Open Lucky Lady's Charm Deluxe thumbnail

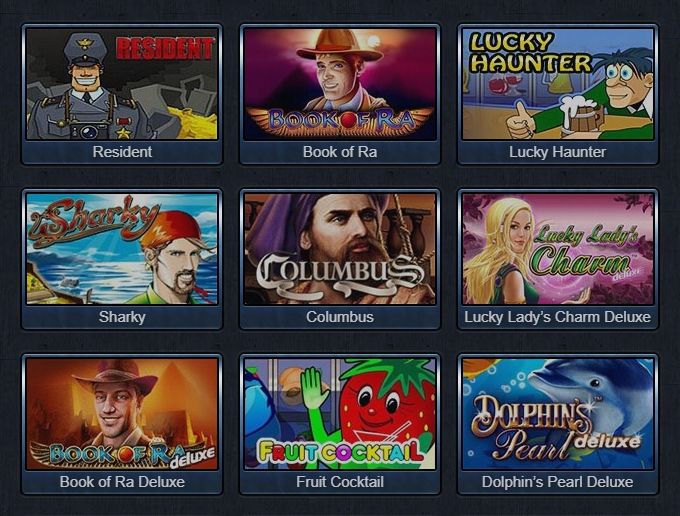558,249
